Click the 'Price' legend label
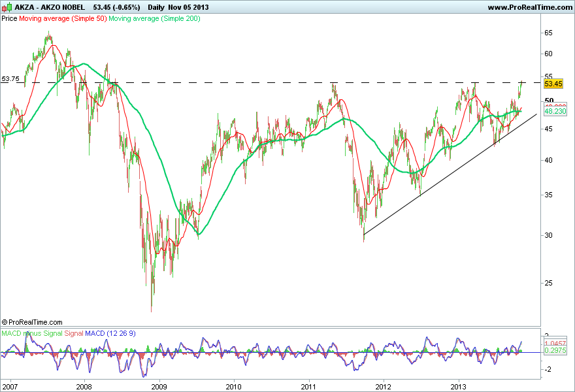The height and width of the screenshot is (392, 575). pyautogui.click(x=9, y=18)
